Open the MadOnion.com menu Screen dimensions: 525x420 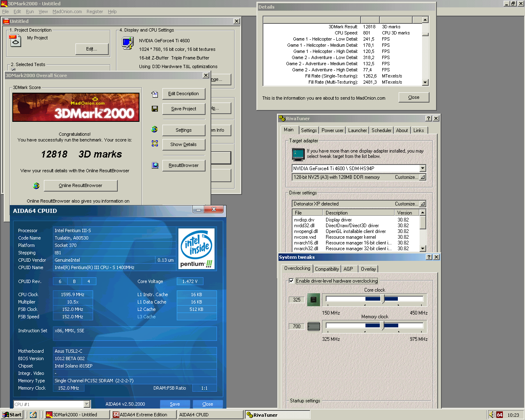pos(67,11)
